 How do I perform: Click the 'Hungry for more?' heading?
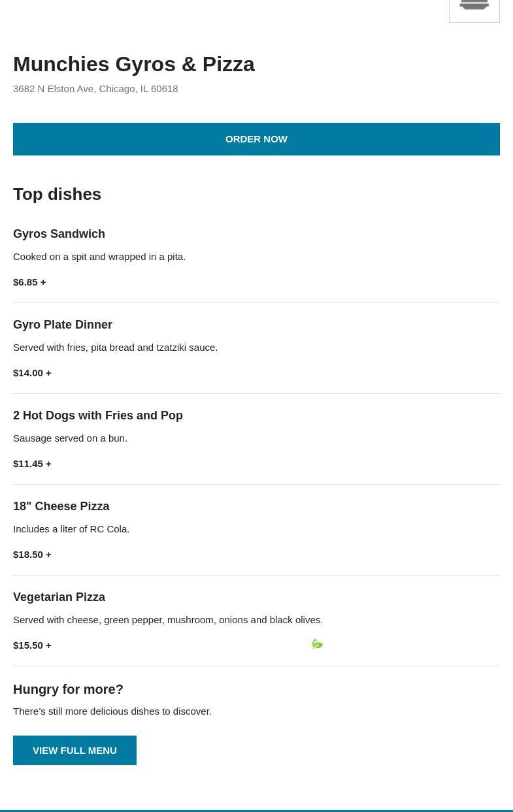click(x=68, y=689)
